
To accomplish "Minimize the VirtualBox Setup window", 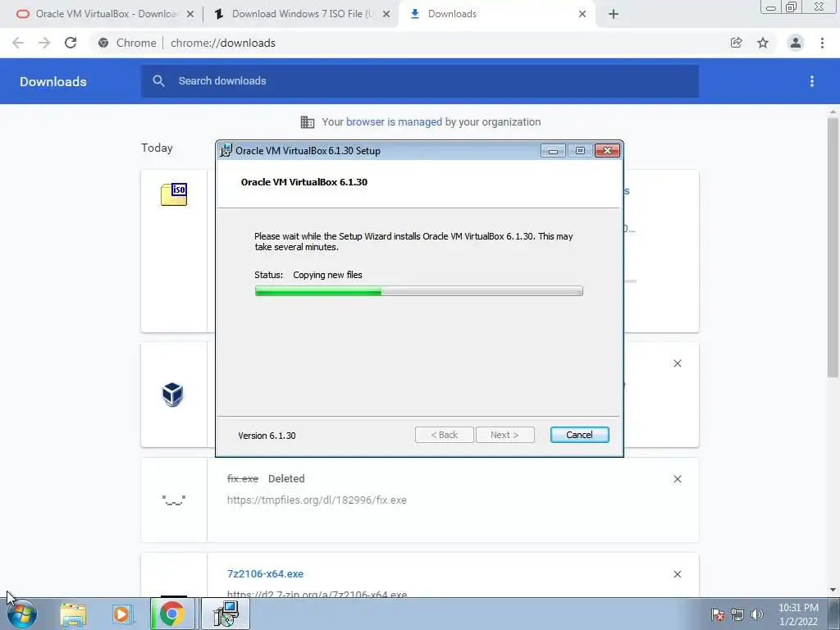I will 553,151.
